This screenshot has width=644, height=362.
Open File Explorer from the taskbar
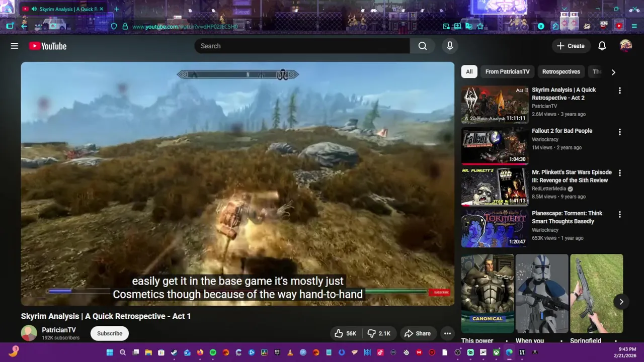148,352
